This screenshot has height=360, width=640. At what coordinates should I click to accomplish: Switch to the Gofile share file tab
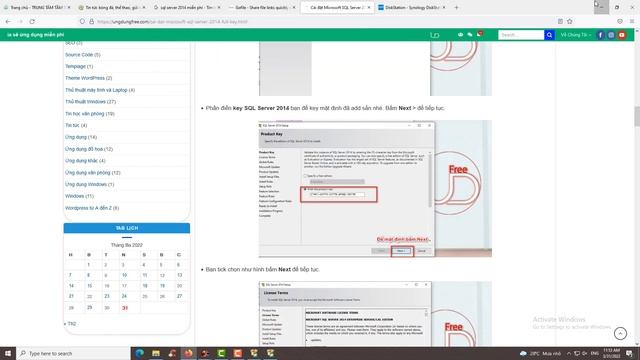(x=262, y=7)
